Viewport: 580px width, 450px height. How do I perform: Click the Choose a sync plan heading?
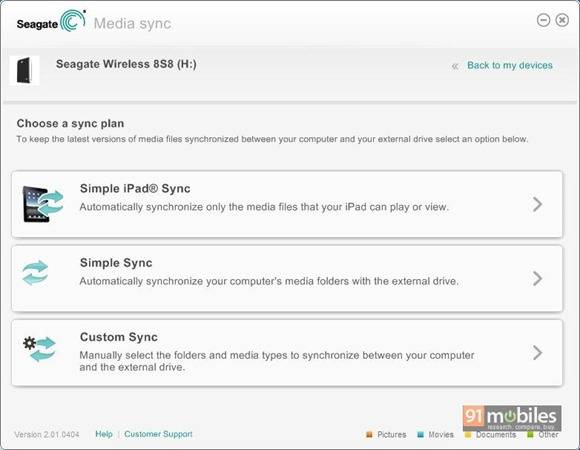click(x=70, y=124)
